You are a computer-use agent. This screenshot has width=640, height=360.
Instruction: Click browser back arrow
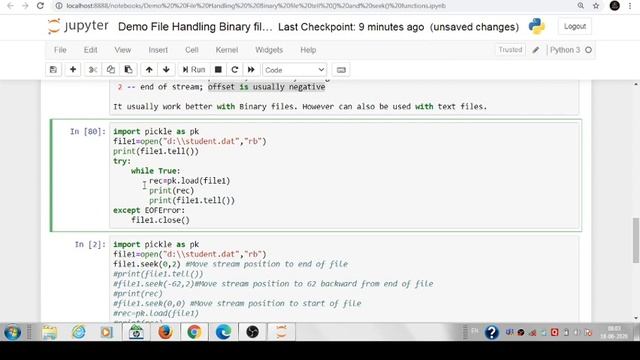click(x=11, y=6)
